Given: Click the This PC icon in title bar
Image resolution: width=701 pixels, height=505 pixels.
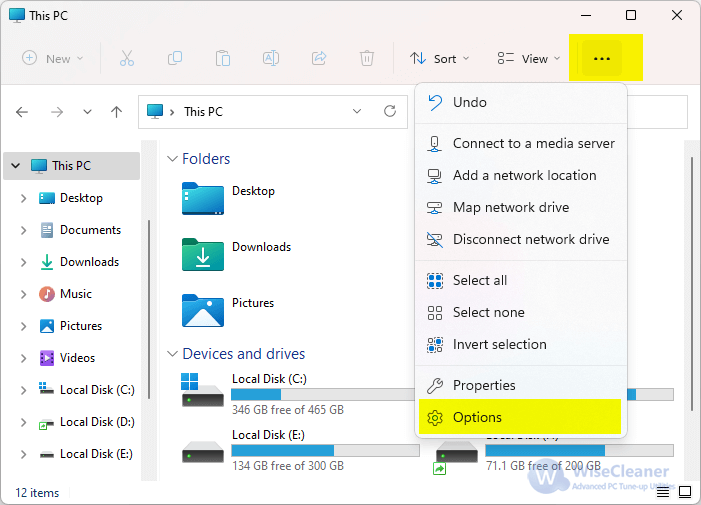Looking at the screenshot, I should coord(17,15).
